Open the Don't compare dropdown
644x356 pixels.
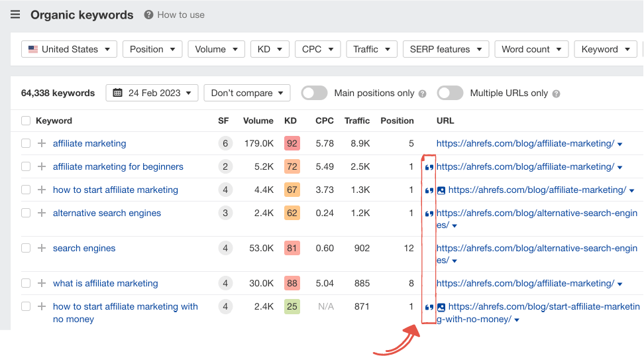(x=247, y=93)
